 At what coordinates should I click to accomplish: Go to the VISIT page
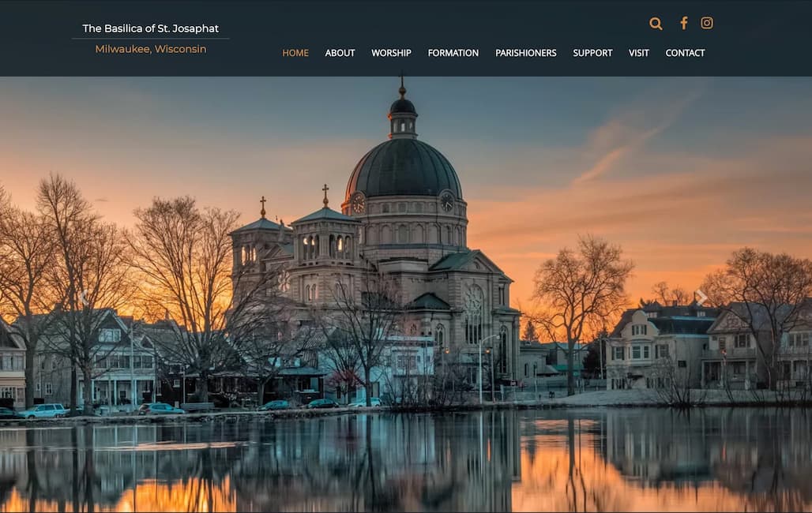[x=638, y=53]
